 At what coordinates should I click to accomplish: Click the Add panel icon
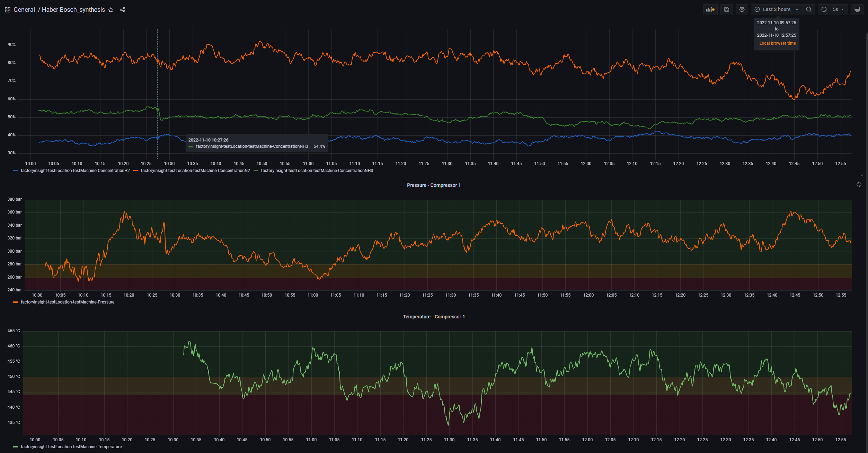pos(710,10)
